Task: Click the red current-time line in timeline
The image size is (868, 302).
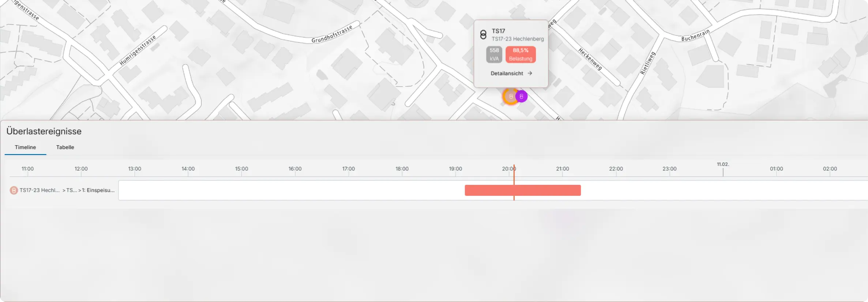Action: pyautogui.click(x=514, y=182)
